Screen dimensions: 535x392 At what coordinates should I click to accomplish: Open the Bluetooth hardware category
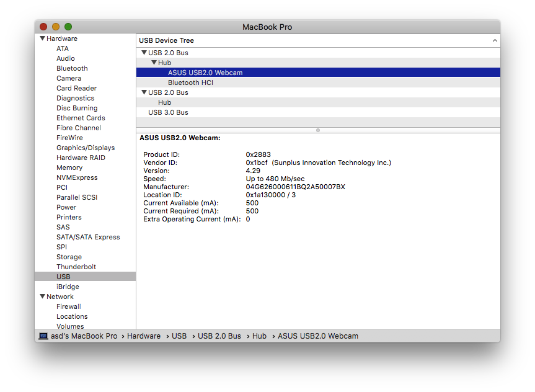(x=72, y=68)
